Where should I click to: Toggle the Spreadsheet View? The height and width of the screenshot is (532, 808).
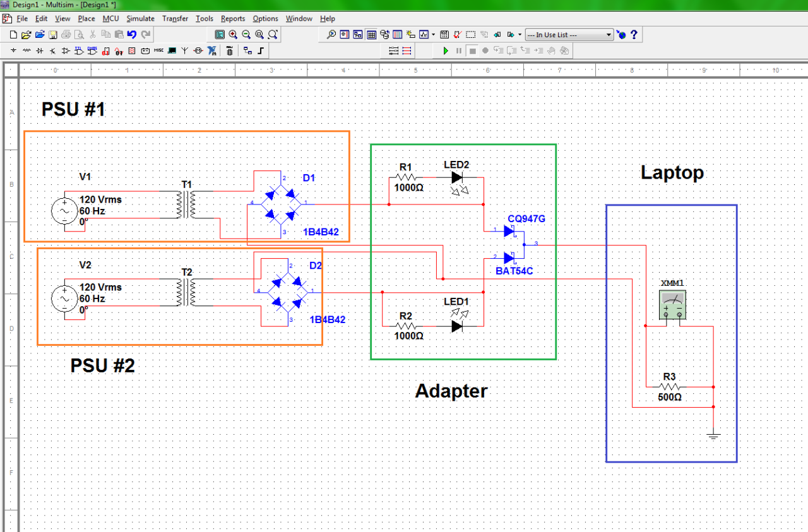[x=371, y=35]
